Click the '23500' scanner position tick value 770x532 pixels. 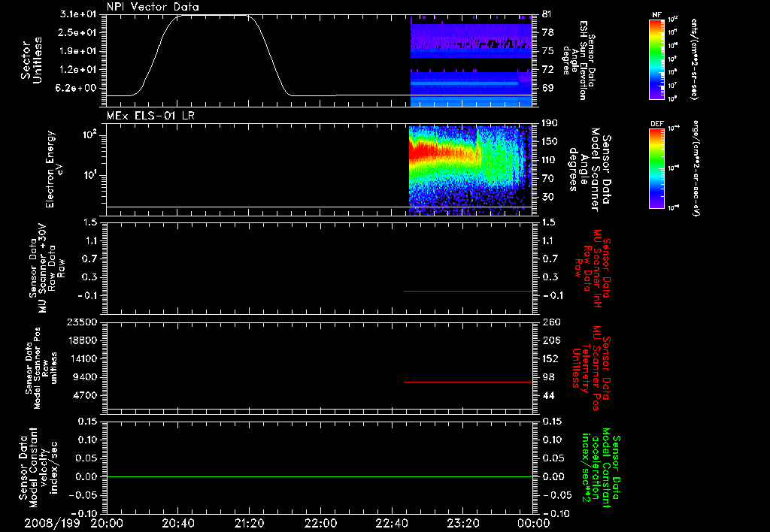click(x=81, y=322)
